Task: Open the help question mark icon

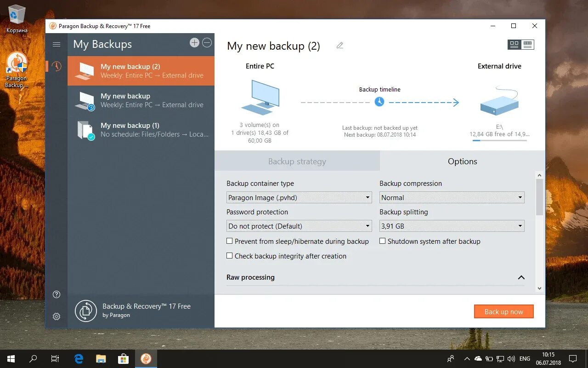Action: [57, 294]
